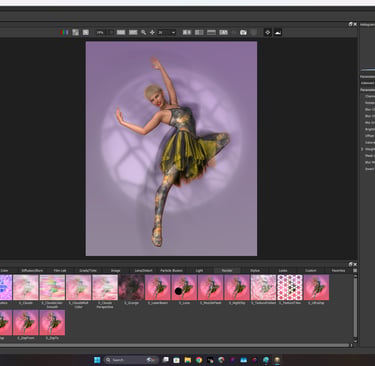Open the Light category tab
The image size is (375, 366).
point(199,270)
